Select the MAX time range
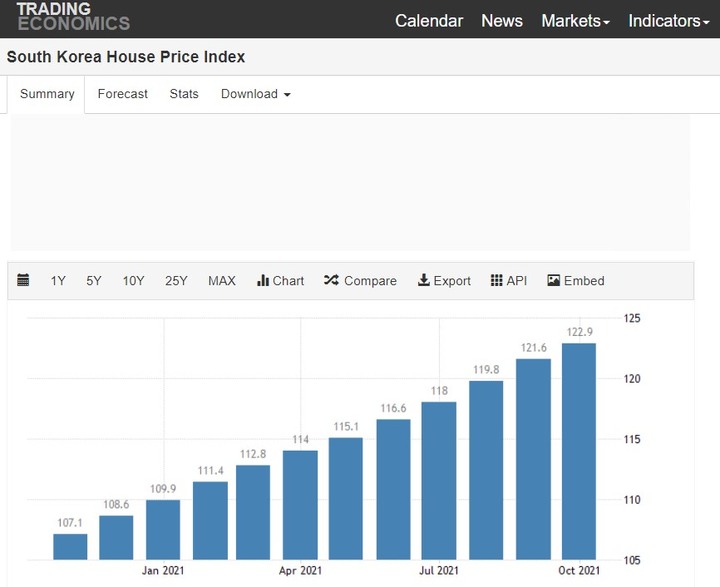 (x=222, y=281)
